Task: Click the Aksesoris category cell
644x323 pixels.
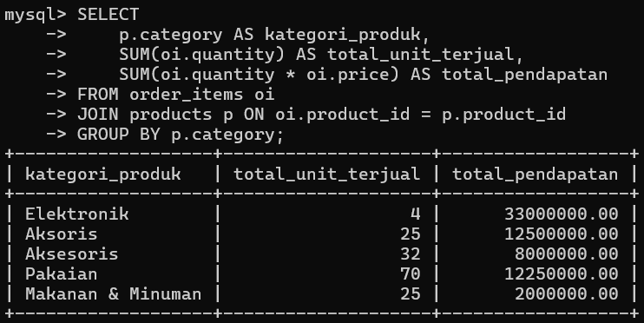Action: coord(71,254)
